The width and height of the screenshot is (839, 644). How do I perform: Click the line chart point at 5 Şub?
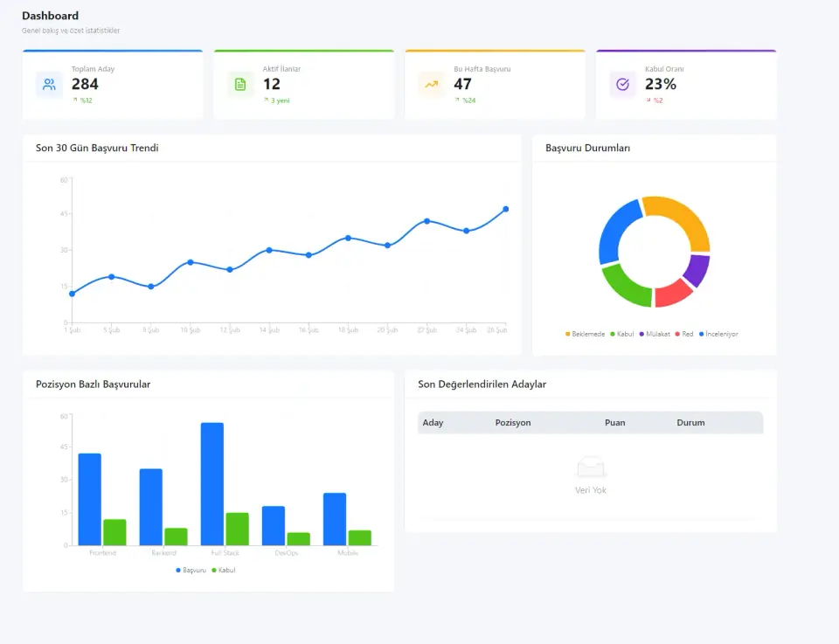pyautogui.click(x=111, y=276)
